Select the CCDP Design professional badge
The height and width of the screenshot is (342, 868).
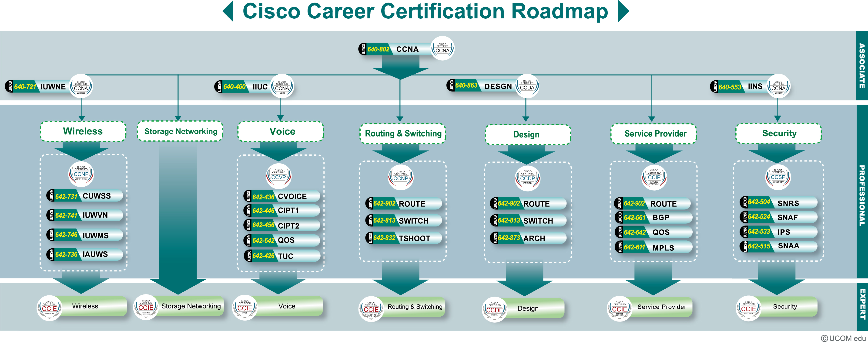click(x=527, y=178)
